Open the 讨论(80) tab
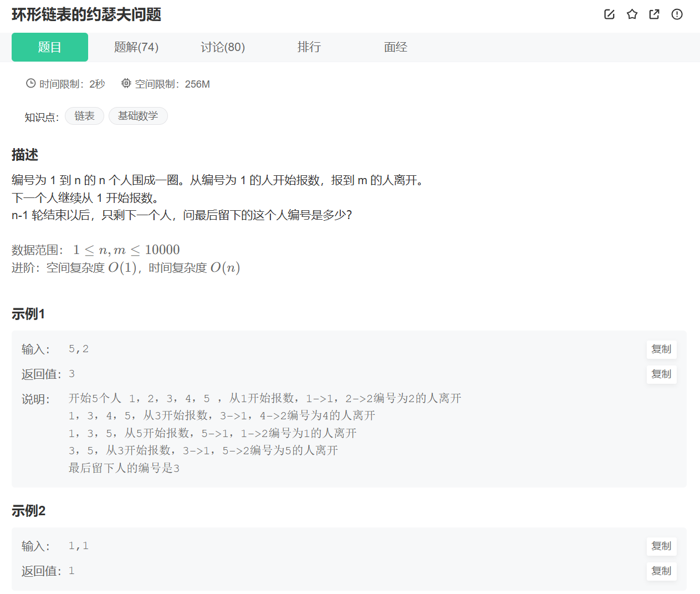The height and width of the screenshot is (594, 700). click(x=223, y=47)
